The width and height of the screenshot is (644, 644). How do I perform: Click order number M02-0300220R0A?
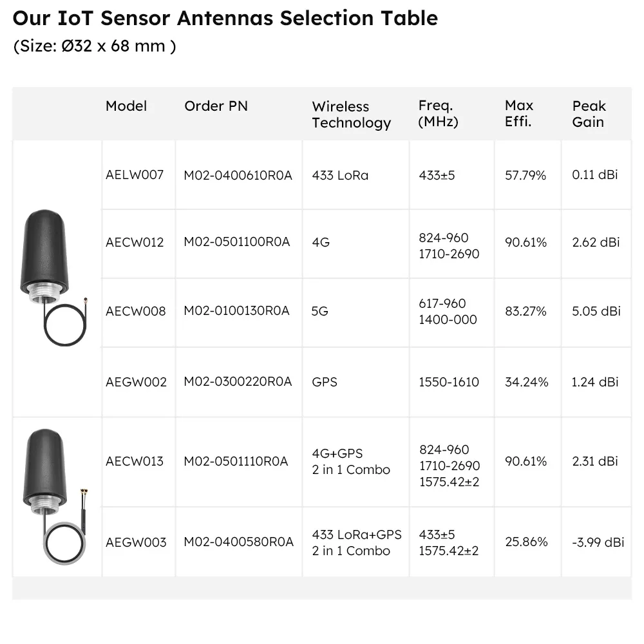coord(238,382)
